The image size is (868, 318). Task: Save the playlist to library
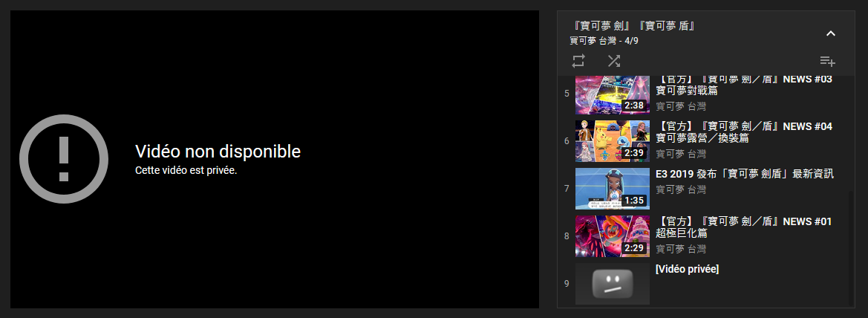click(828, 61)
